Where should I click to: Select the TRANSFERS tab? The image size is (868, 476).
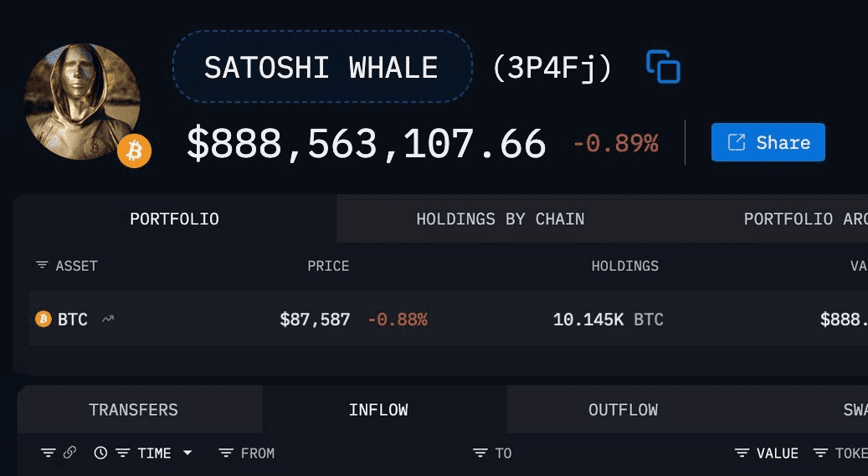[133, 410]
